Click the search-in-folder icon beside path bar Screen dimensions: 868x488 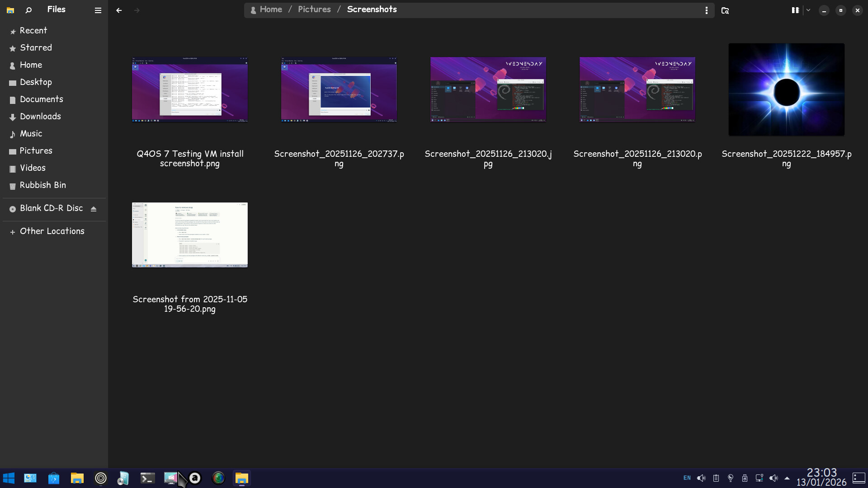point(725,10)
